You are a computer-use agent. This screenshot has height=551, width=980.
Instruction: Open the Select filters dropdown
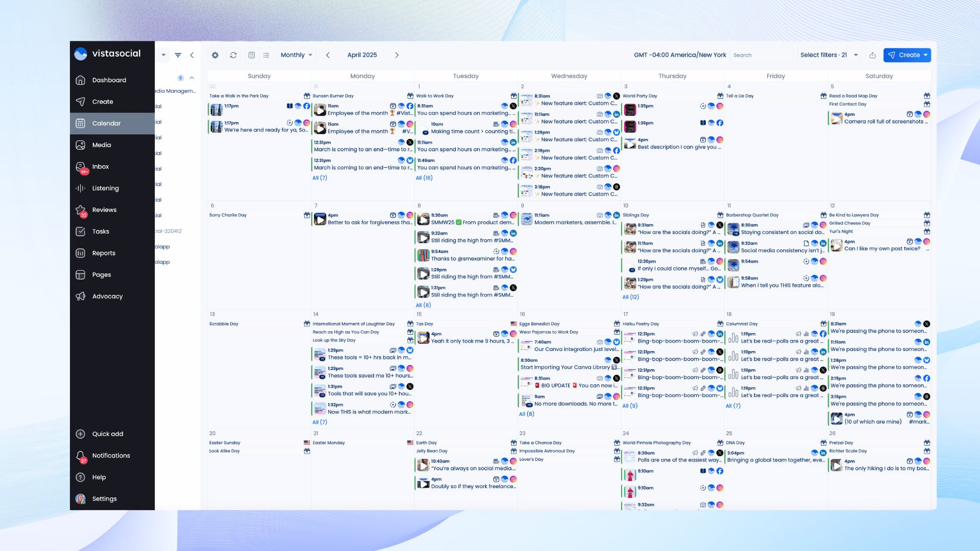coord(828,55)
